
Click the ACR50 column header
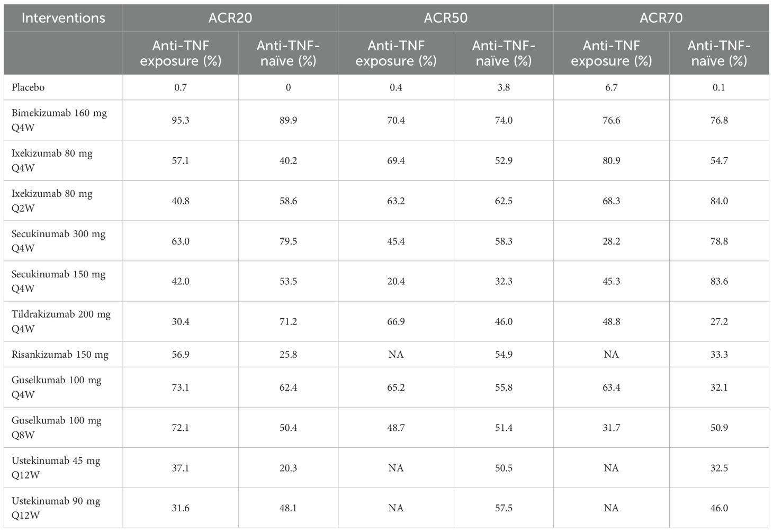click(445, 18)
